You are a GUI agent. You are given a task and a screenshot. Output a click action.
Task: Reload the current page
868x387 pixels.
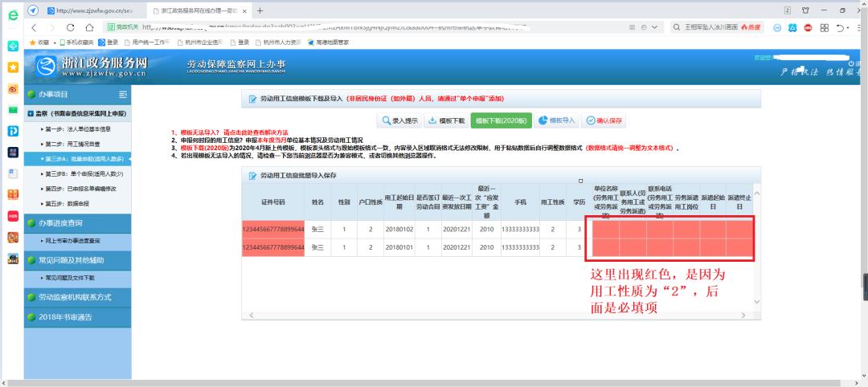70,27
